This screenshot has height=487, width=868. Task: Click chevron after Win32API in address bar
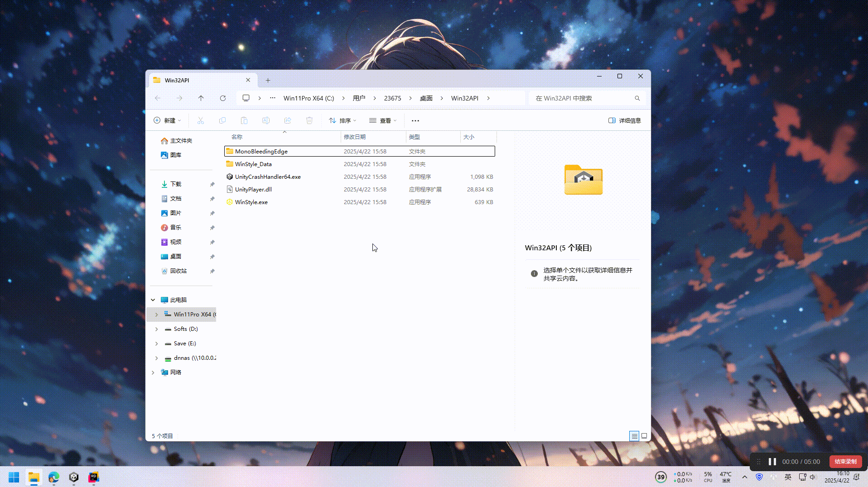tap(488, 98)
